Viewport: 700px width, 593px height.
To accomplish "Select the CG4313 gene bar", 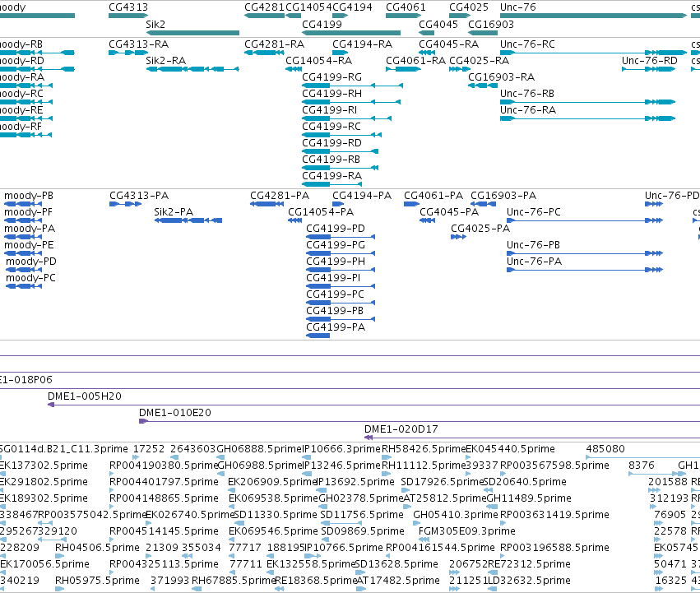I will pos(128,16).
